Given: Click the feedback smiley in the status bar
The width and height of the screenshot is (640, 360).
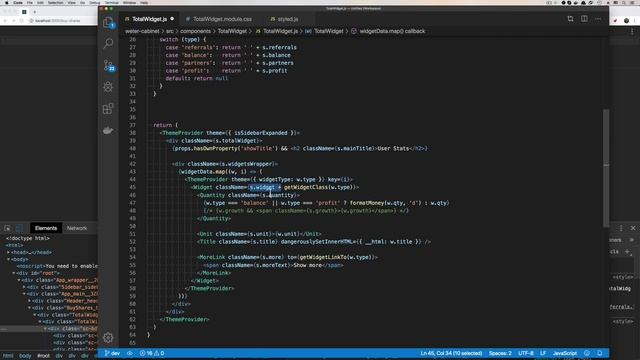Looking at the screenshot, I should pyautogui.click(x=587, y=353).
